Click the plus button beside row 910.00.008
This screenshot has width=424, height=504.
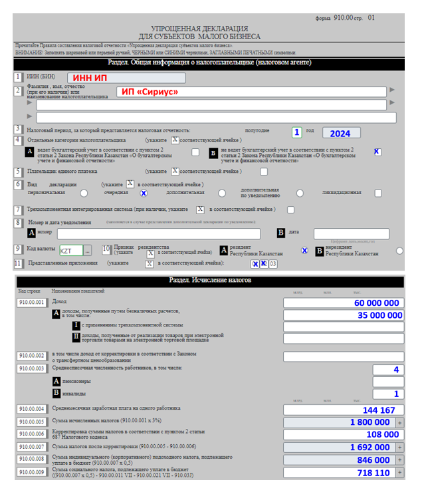tap(399, 459)
